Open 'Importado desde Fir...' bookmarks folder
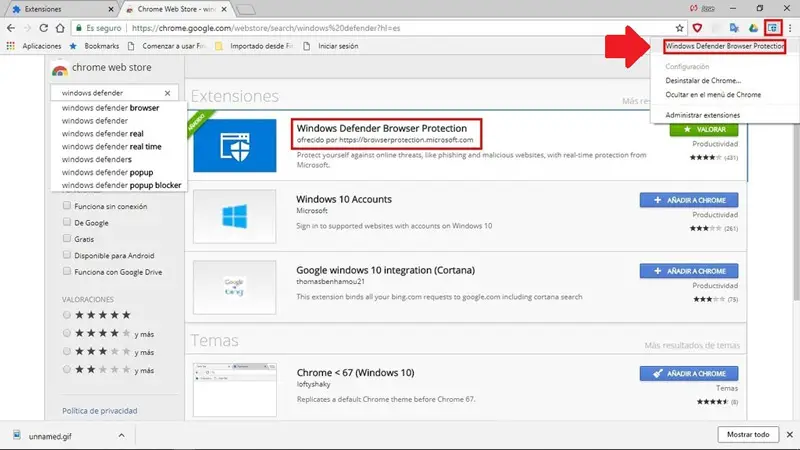The height and width of the screenshot is (450, 800). coord(254,46)
